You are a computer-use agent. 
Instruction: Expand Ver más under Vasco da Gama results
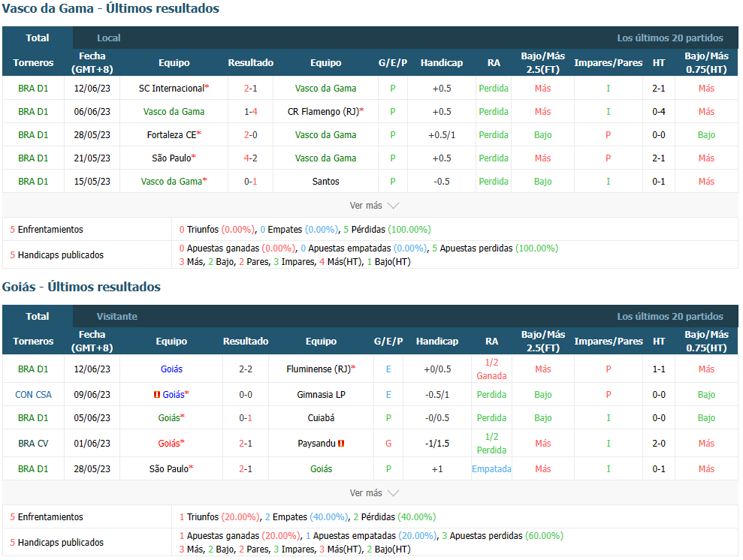[374, 206]
